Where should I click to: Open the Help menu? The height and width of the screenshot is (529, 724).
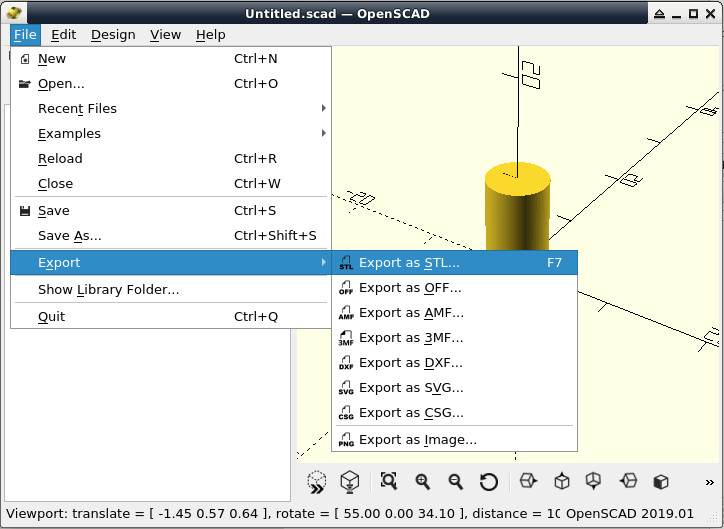(x=211, y=35)
